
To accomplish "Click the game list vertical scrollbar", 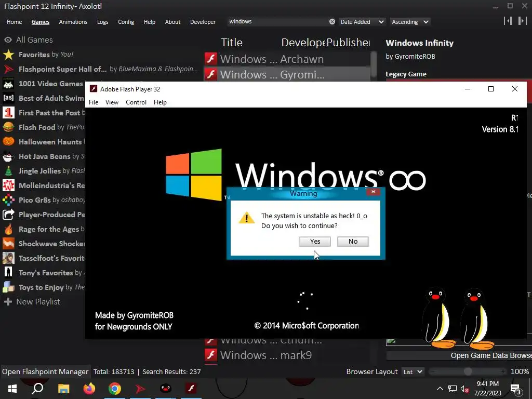I will (x=374, y=64).
